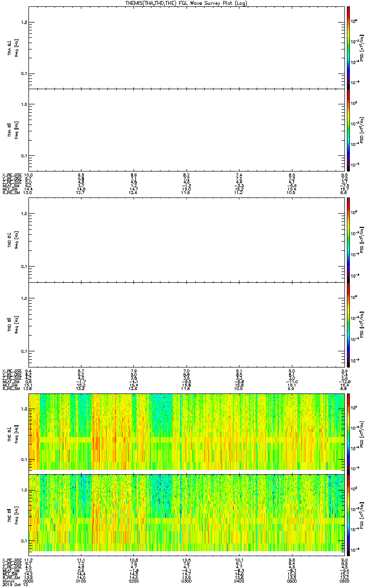
Task: Click the THD B⊥ PSD color bar
Action: [x=348, y=240]
